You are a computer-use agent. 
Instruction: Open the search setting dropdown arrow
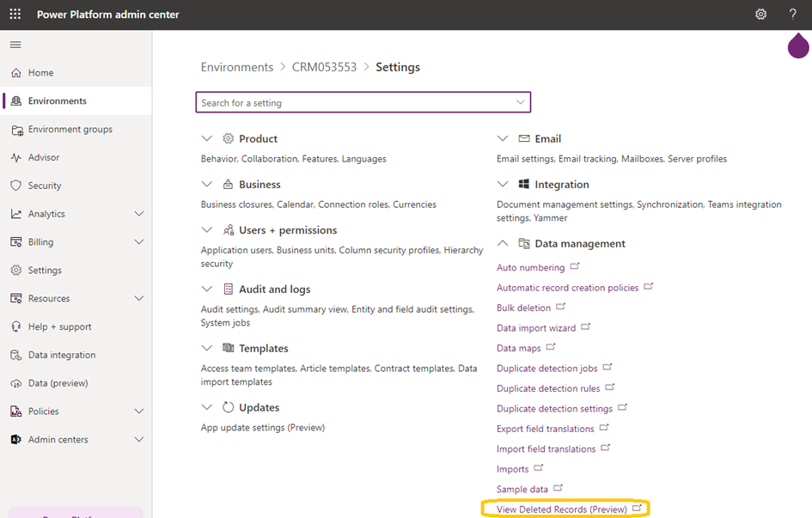[x=521, y=102]
